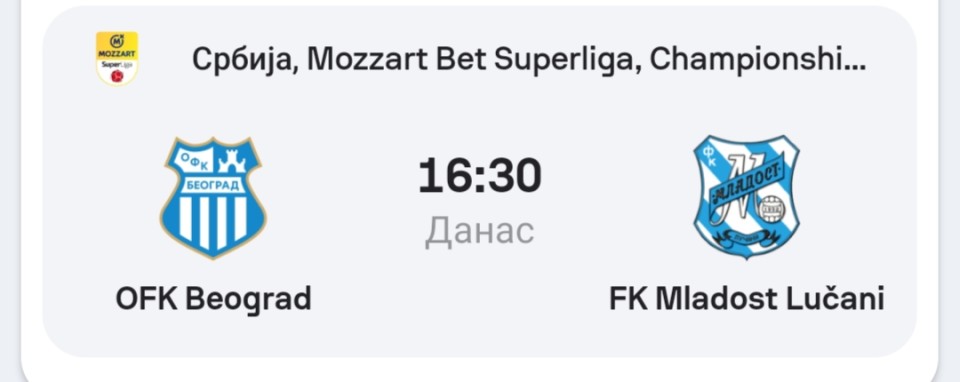Open the FK Mladost Lučani club crest

746,196
